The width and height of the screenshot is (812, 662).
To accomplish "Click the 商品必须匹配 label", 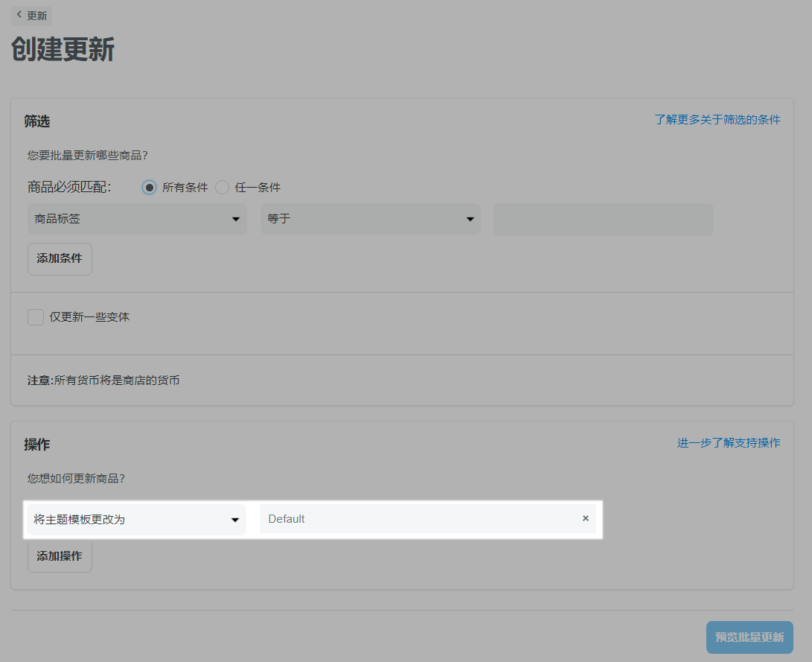I will [69, 187].
